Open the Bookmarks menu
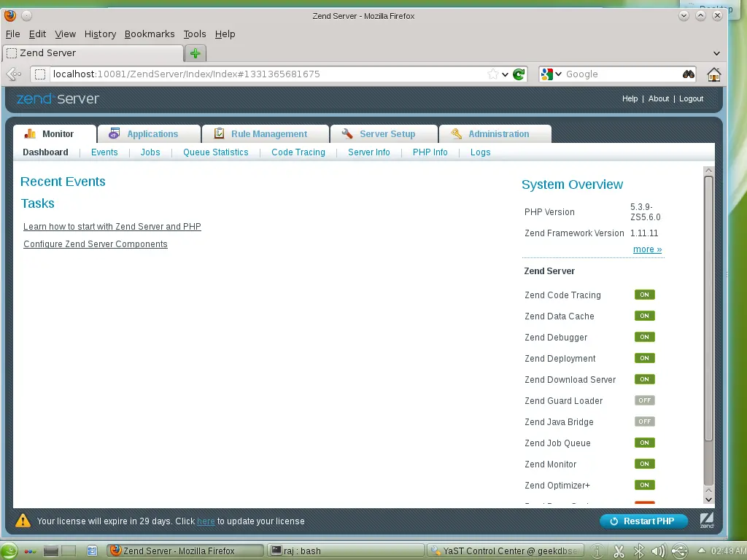 point(150,34)
